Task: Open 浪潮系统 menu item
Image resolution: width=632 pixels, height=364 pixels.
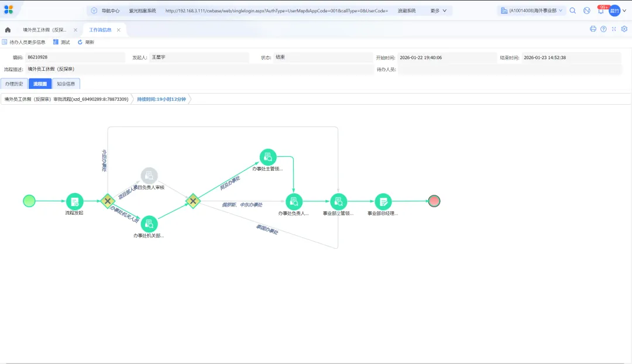Action: pos(406,11)
